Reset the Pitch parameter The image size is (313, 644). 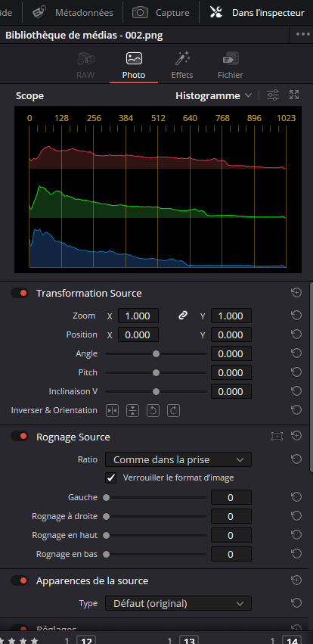(296, 372)
